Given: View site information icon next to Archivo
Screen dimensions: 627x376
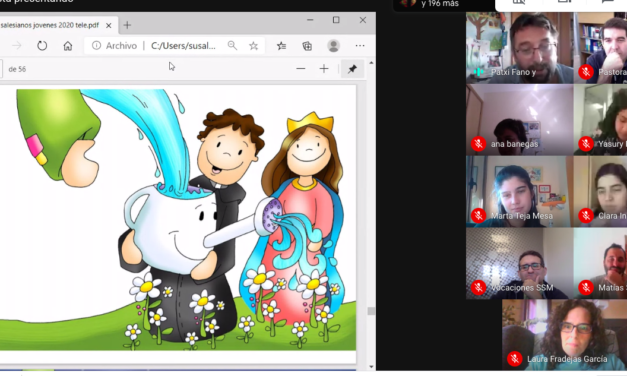Looking at the screenshot, I should point(96,46).
